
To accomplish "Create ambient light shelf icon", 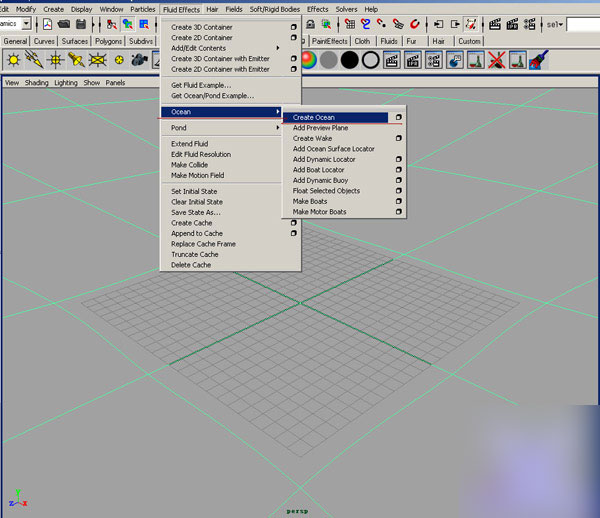I will coord(13,60).
